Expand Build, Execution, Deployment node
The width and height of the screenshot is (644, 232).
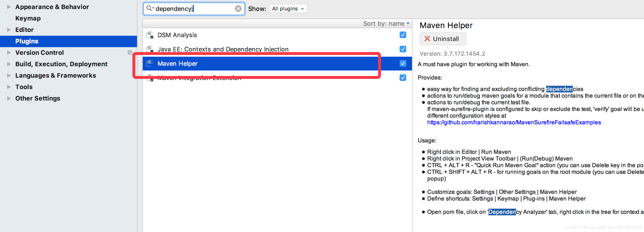pos(9,64)
